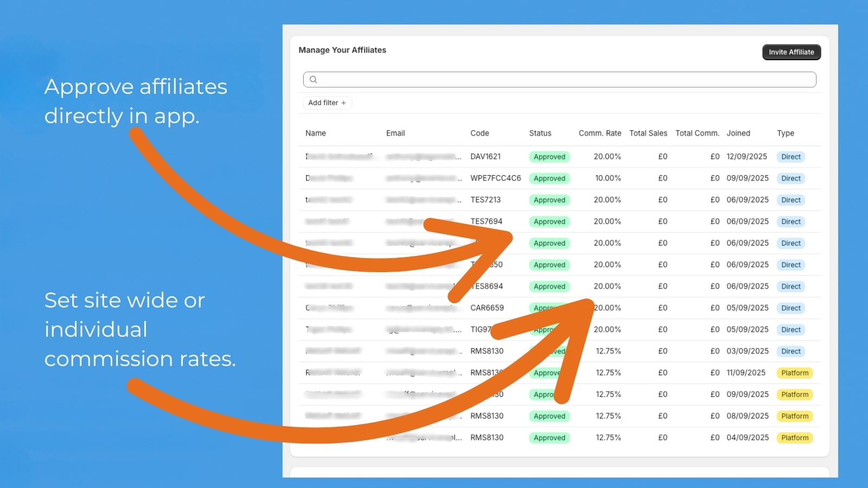This screenshot has width=868, height=488.
Task: Open the WPE7FCC4C6 code cell
Action: point(496,178)
